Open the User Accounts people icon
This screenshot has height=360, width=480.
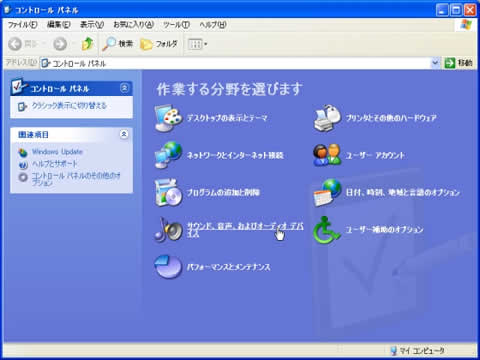coord(327,155)
